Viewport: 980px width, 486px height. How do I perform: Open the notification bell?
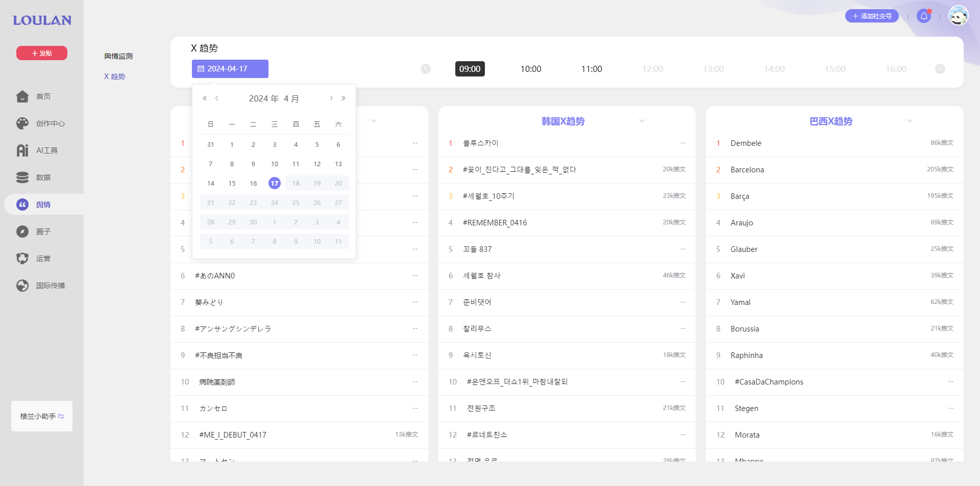[x=924, y=16]
